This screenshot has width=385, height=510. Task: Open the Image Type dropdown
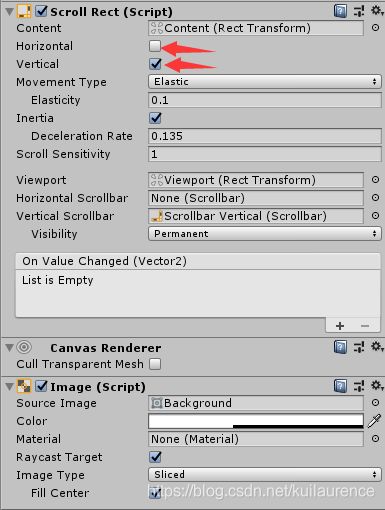point(265,474)
